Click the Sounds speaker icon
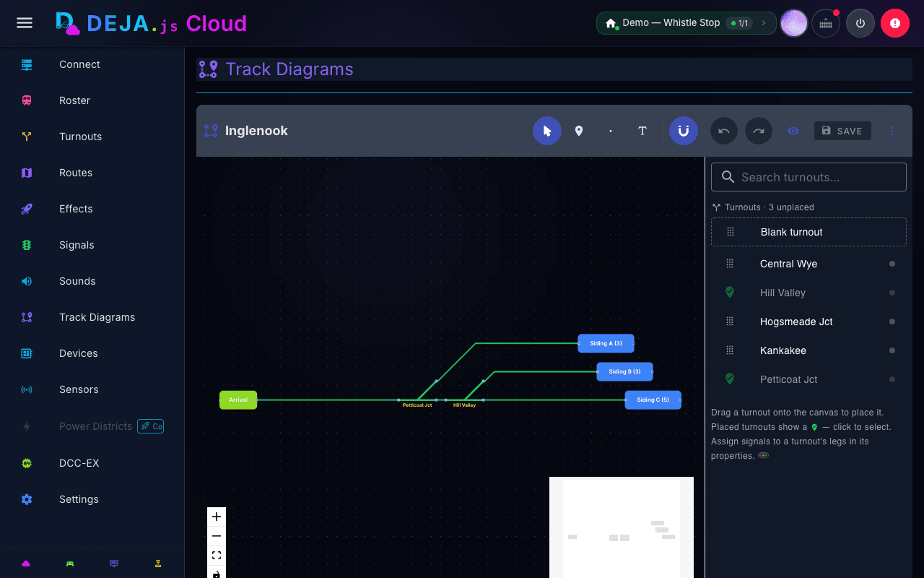This screenshot has width=924, height=578. (27, 281)
